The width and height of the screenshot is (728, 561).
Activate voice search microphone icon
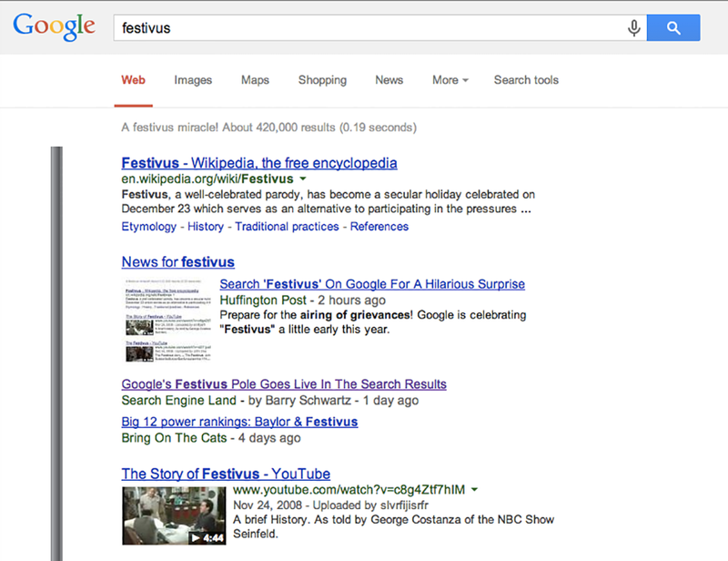pos(633,28)
